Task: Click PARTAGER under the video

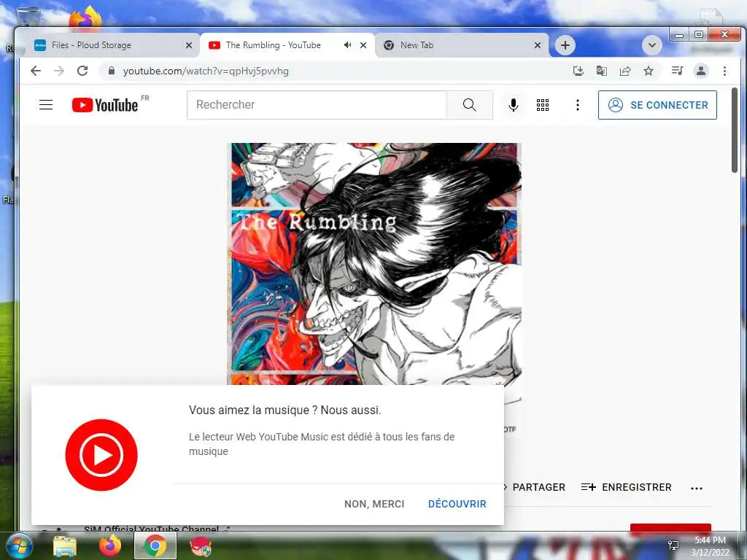Action: (x=538, y=487)
